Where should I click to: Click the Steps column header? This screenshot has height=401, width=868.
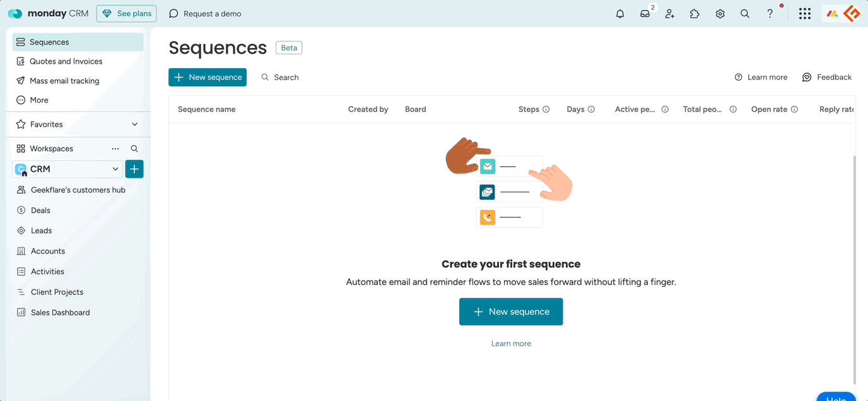(529, 109)
